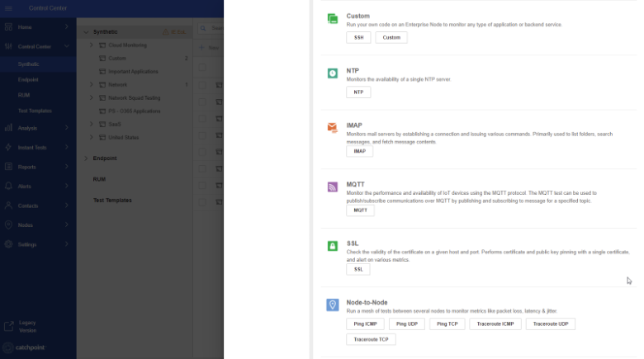Screen dimensions: 644x359
Task: Click the NTP clock icon
Action: 333,73
